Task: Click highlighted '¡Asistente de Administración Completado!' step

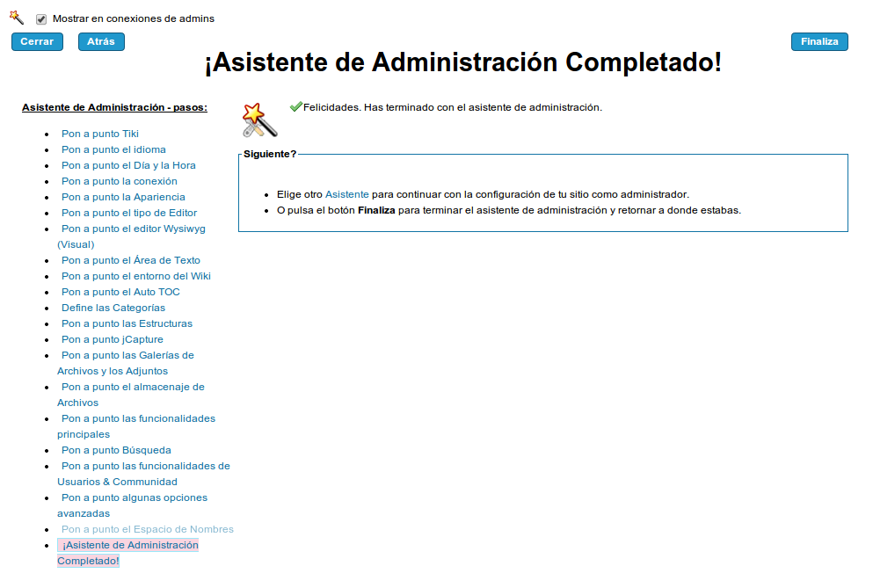Action: (129, 545)
